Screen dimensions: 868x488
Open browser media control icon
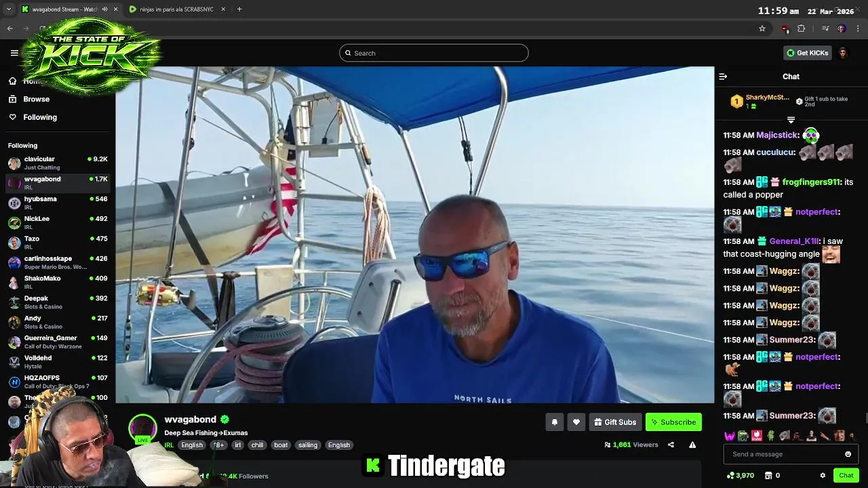(825, 28)
